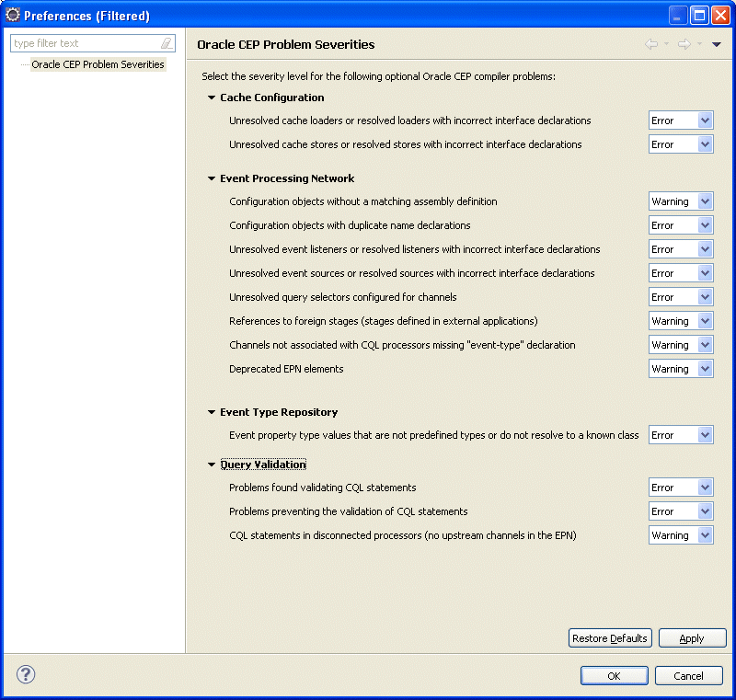Collapse the Event Processing Network section
Screen dimensions: 736x700
(212, 178)
